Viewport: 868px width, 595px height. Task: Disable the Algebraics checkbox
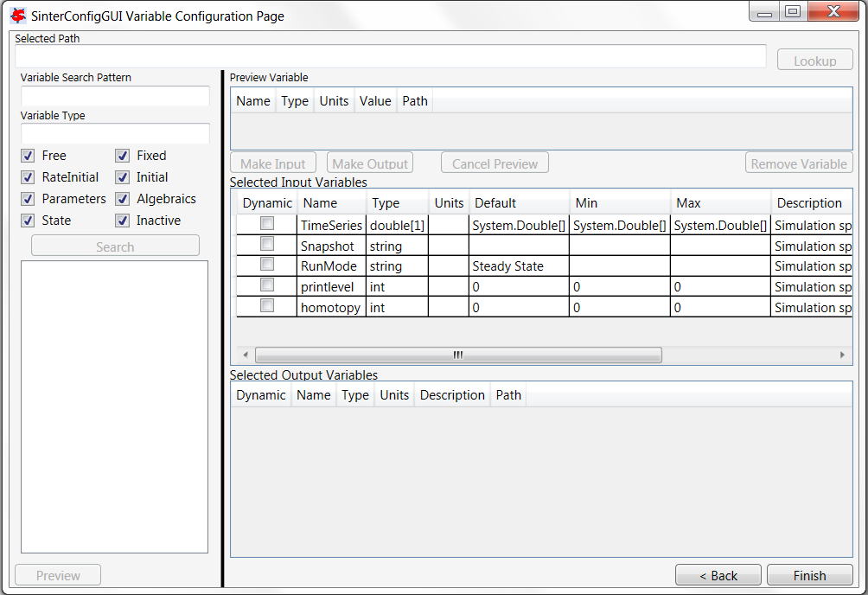click(x=122, y=199)
